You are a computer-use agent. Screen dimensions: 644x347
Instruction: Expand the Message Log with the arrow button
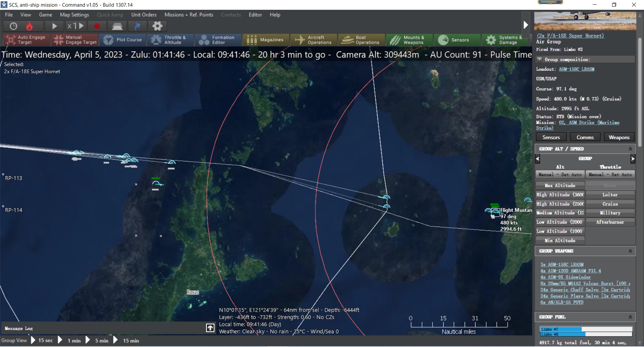[x=210, y=328]
